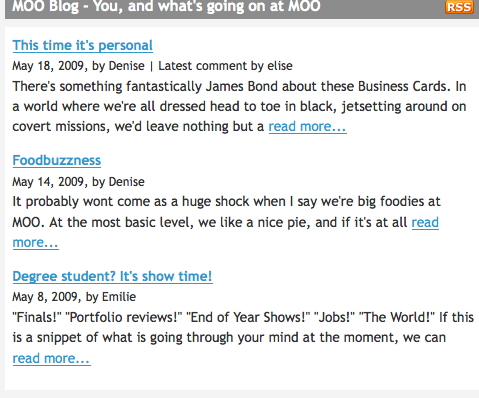Click the May 14, 2009 byline
Image resolution: width=479 pixels, height=398 pixels.
coord(78,182)
